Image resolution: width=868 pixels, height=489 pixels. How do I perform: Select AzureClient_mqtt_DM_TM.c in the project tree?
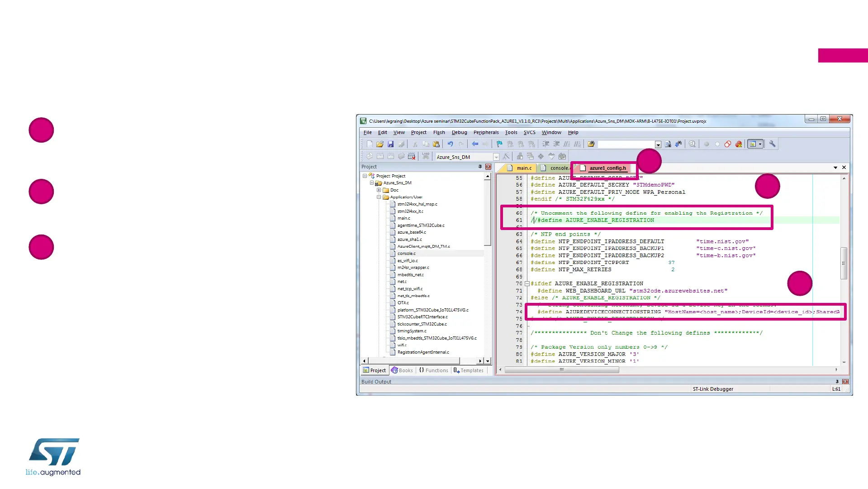click(x=423, y=246)
